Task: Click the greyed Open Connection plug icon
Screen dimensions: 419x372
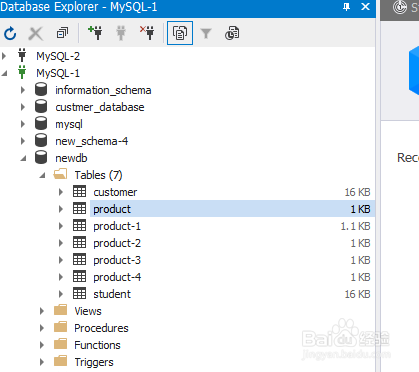Action: click(x=121, y=33)
